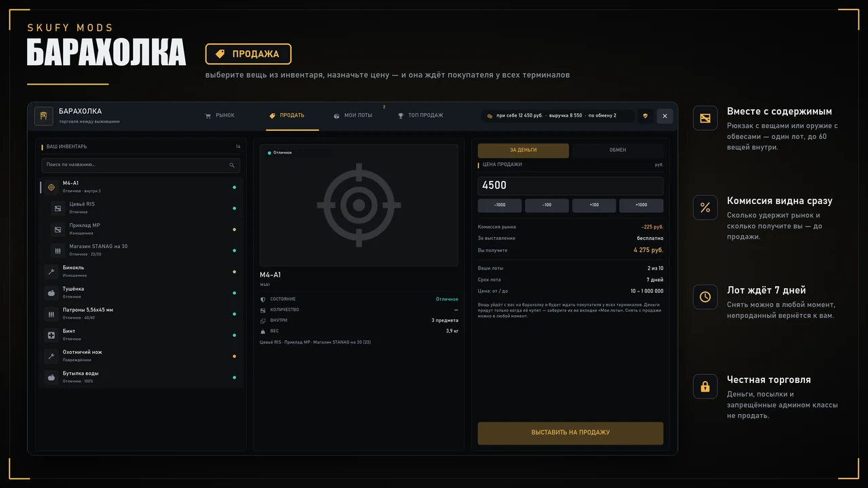Click the search magnifier icon in inventory
868x488 pixels.
[x=232, y=165]
